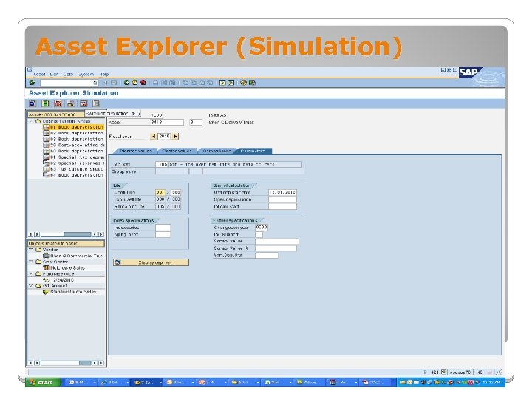Collapse the Vendor folder node
This screenshot has width=532, height=399.
31,250
